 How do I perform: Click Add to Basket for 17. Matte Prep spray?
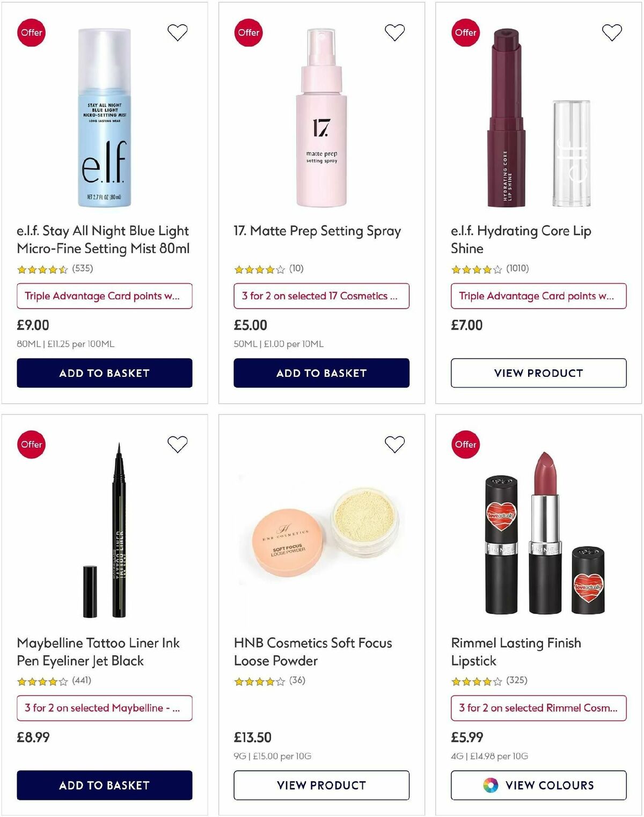tap(321, 373)
